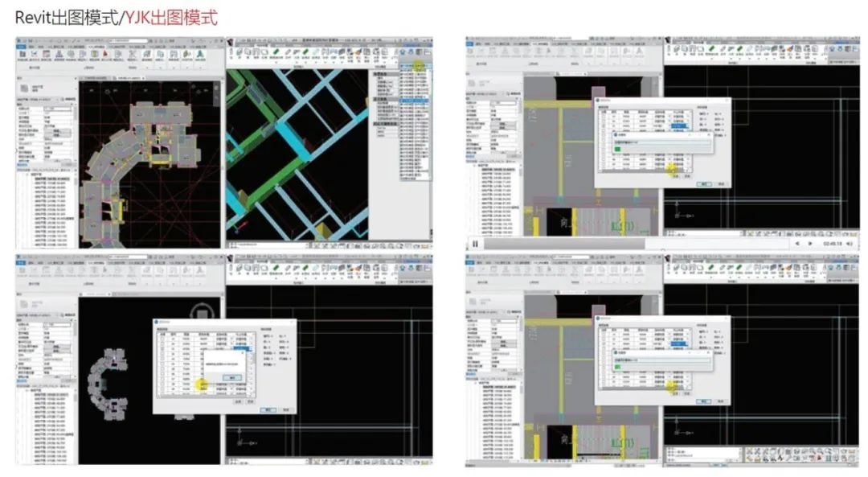Image resolution: width=868 pixels, height=477 pixels.
Task: Tick first row checkbox in top-right dialog table
Action: [x=603, y=117]
